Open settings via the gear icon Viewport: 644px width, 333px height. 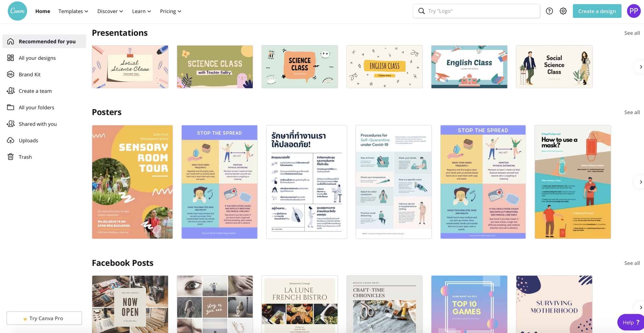pyautogui.click(x=563, y=11)
